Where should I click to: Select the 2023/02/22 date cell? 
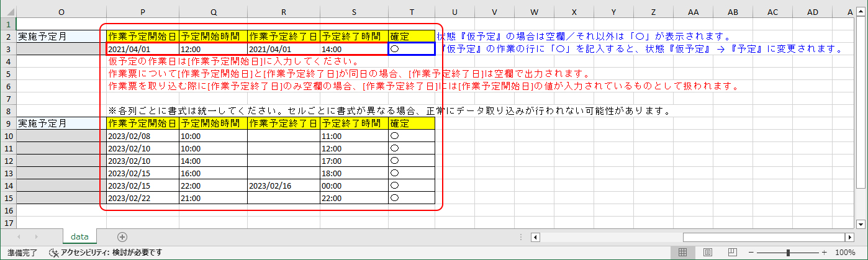pos(142,198)
